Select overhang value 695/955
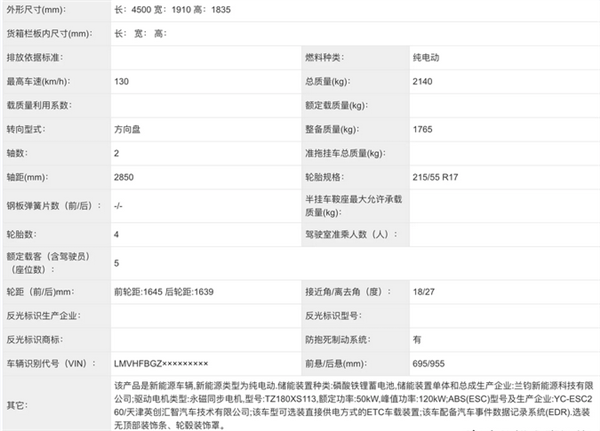Image resolution: width=600 pixels, height=431 pixels. point(429,364)
